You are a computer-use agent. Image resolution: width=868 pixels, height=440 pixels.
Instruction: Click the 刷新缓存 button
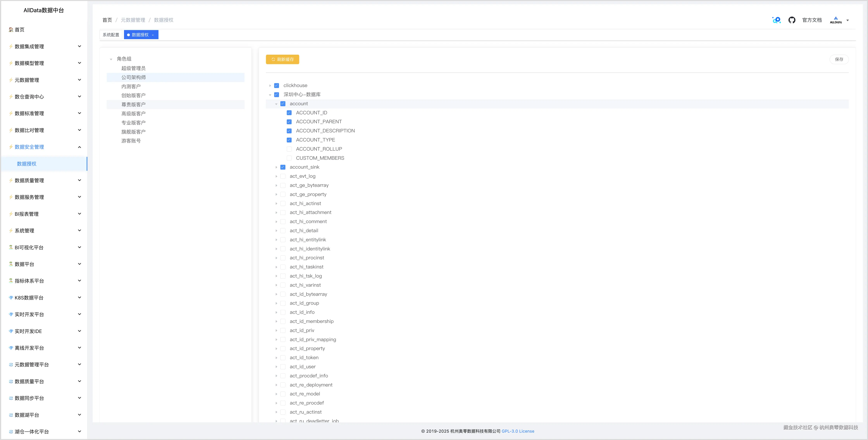pyautogui.click(x=282, y=59)
